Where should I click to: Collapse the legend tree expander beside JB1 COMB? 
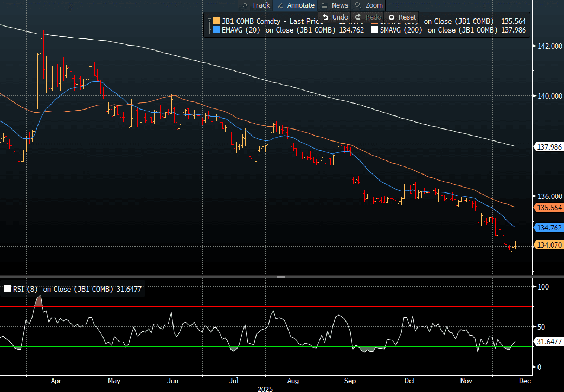click(209, 21)
